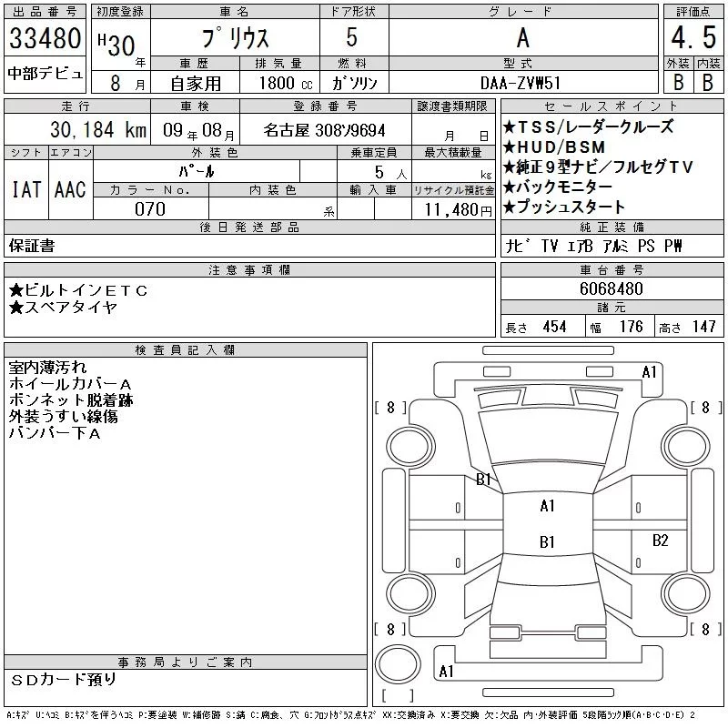The width and height of the screenshot is (728, 728).
Task: Click air conditioner code AAC
Action: coord(70,189)
